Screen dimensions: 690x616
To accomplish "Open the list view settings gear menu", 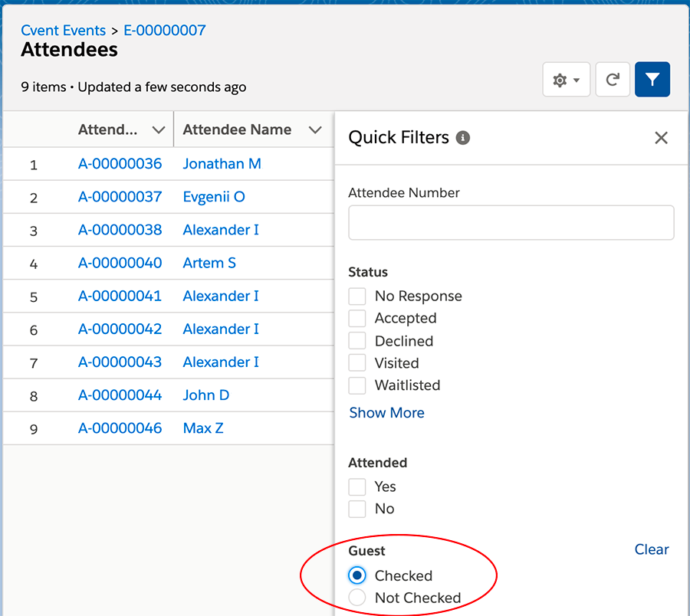I will point(566,80).
